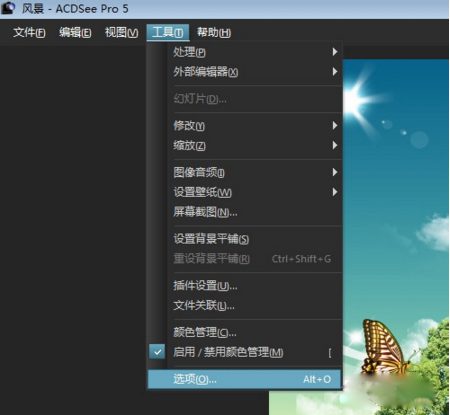The image size is (450, 415).
Task: Toggle the color management checkmark
Action: (157, 352)
